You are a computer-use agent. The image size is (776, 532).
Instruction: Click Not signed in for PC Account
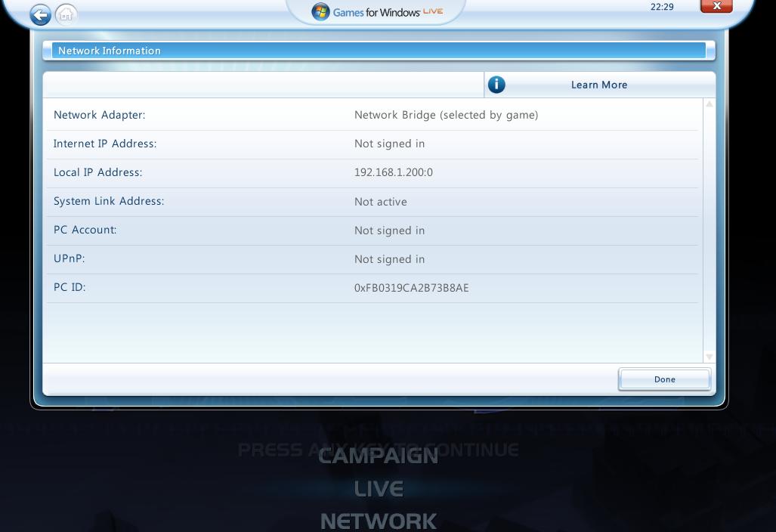389,230
